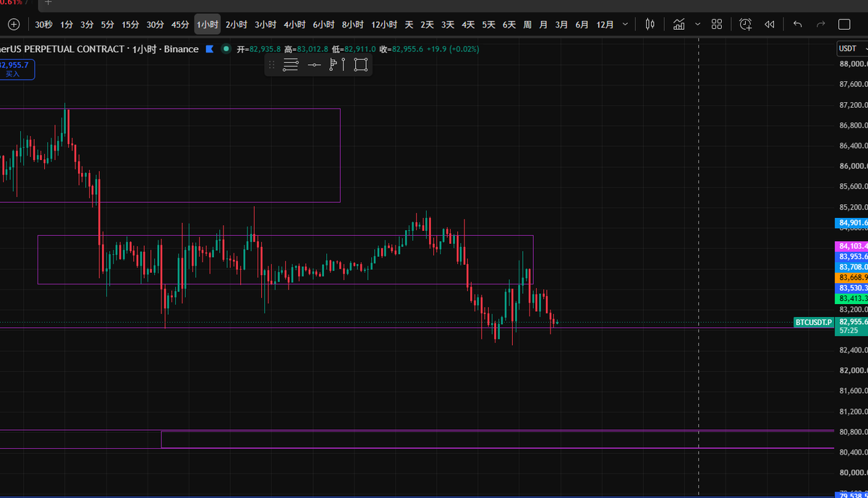The width and height of the screenshot is (868, 498).
Task: Switch to the 1分 timeframe
Action: point(67,25)
